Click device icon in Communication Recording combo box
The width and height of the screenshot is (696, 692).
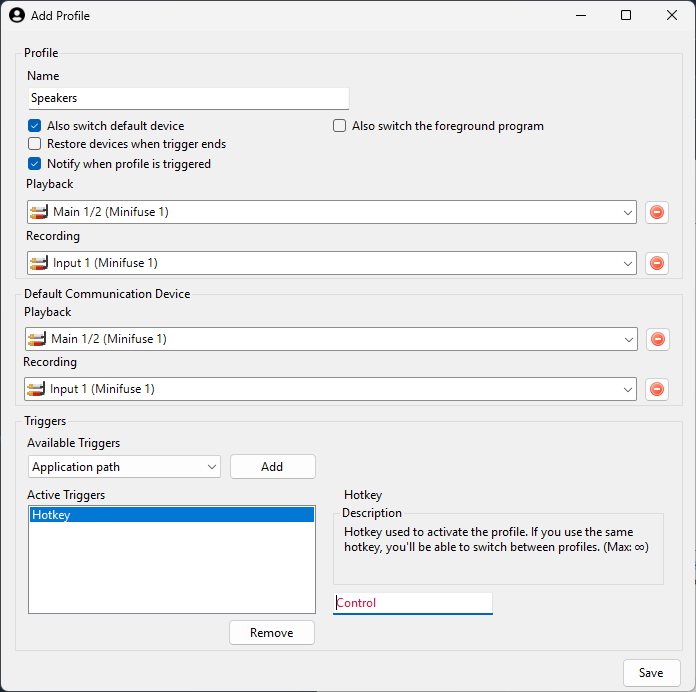37,389
